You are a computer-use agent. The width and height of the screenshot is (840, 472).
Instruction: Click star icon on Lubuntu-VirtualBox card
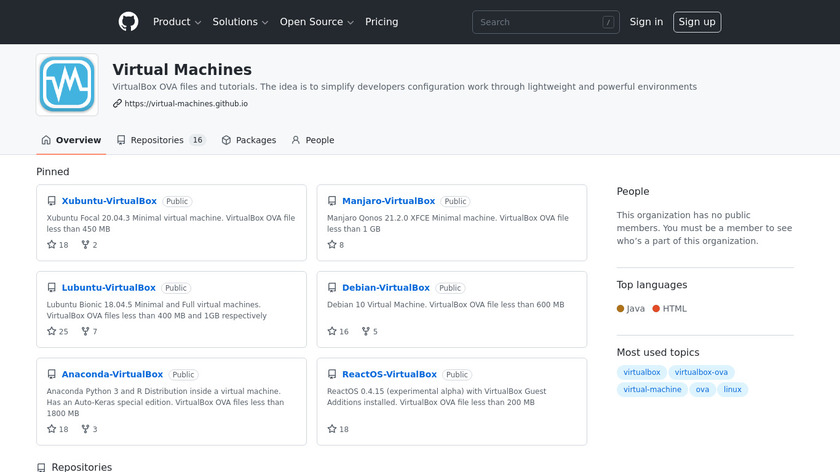(52, 331)
